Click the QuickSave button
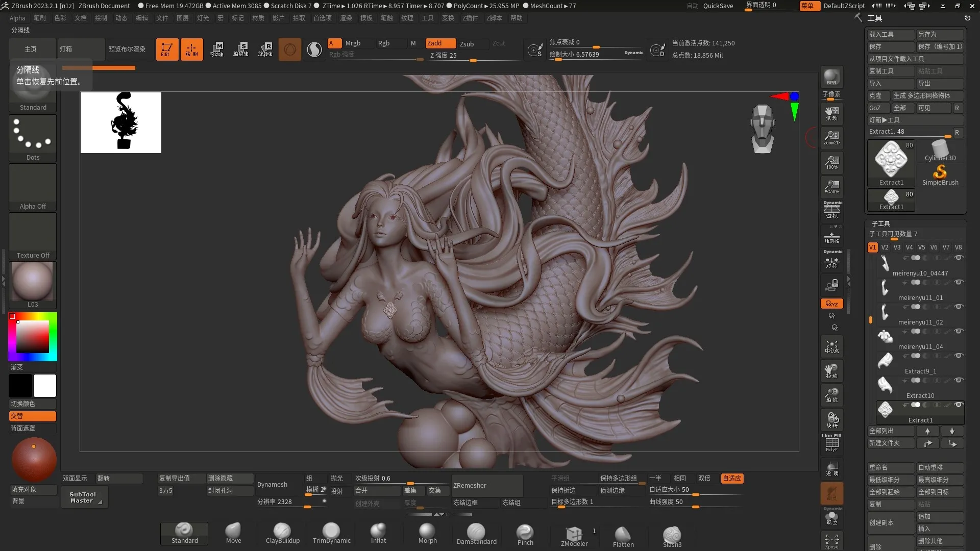Viewport: 980px width, 551px height. 718,6
